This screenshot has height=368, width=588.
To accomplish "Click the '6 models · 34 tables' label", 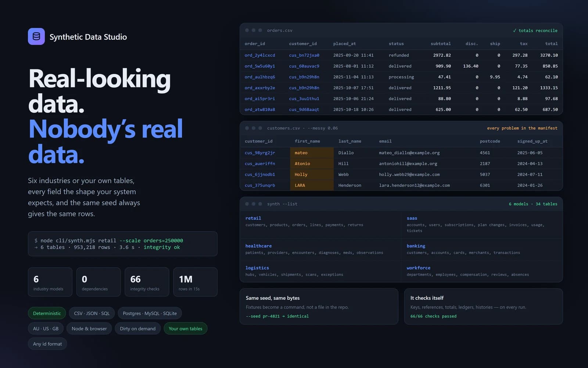I will point(533,204).
